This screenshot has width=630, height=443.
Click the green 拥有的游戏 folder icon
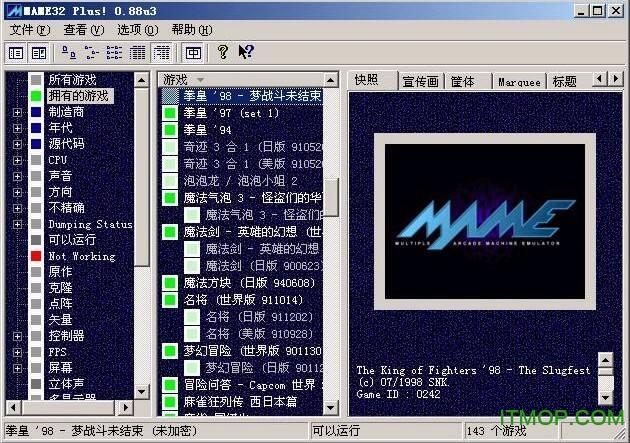pyautogui.click(x=36, y=96)
